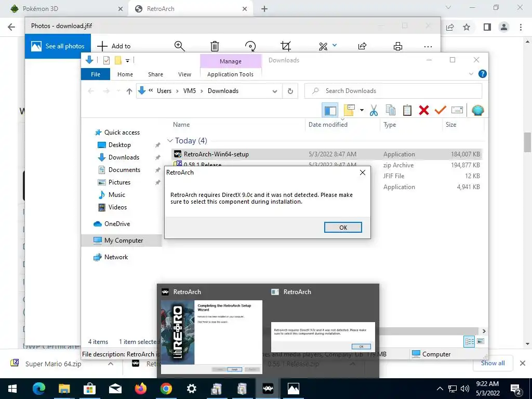Click the RetroArch error dialog thumbnail preview

pyautogui.click(x=323, y=337)
